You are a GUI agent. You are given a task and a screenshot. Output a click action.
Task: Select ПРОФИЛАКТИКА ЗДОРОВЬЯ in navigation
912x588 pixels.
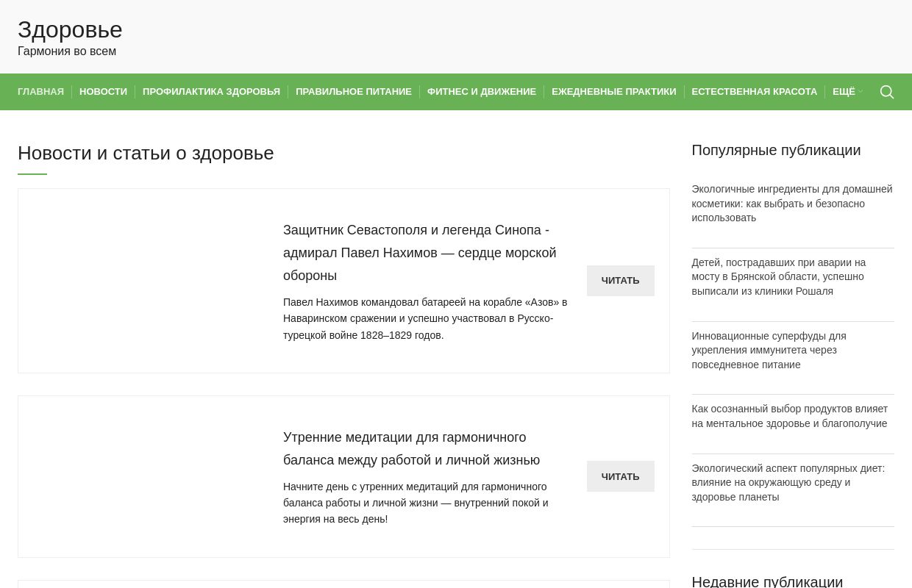[x=211, y=92]
